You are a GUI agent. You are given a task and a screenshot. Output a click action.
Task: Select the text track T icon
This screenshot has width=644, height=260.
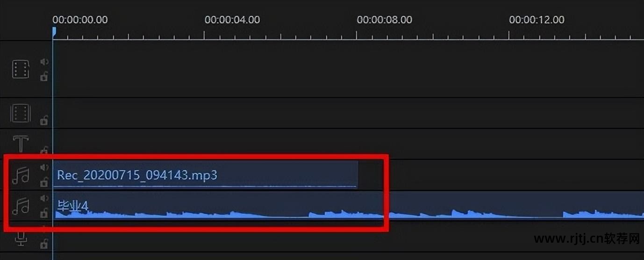click(x=21, y=144)
